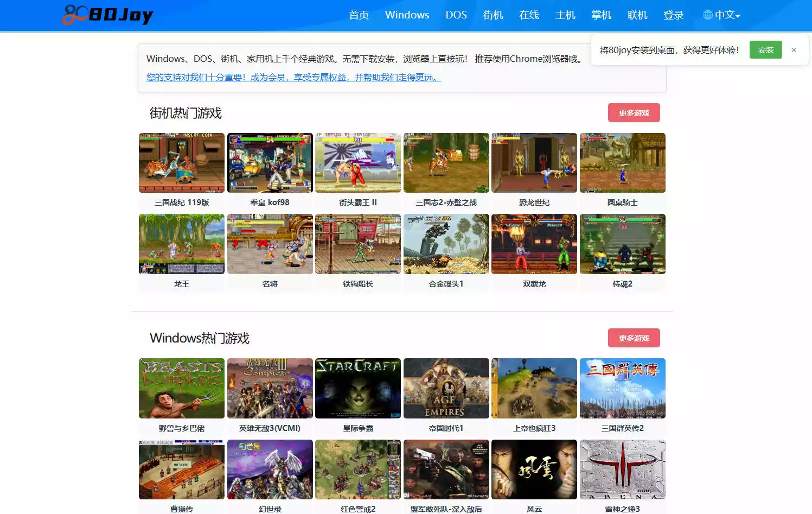Image resolution: width=812 pixels, height=514 pixels.
Task: Click the 拳皇 kof98 title text
Action: (270, 202)
